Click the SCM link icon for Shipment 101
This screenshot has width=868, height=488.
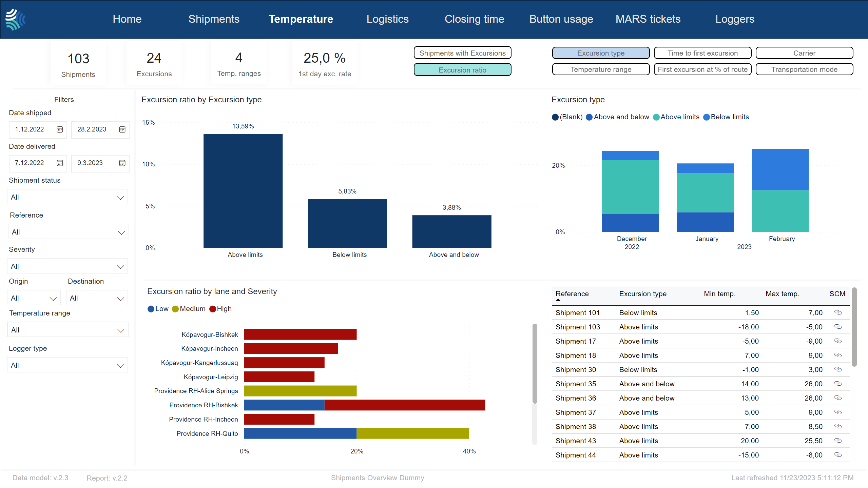838,312
